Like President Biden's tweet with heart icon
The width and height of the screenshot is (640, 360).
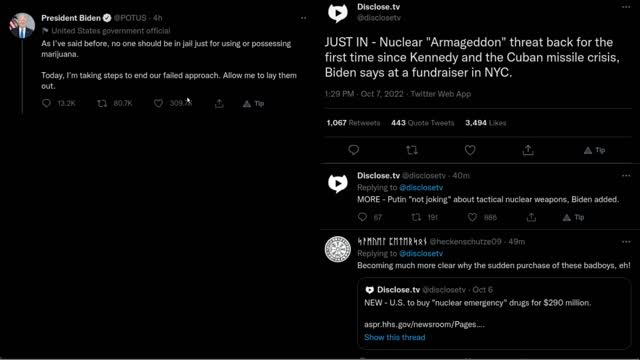pos(158,103)
